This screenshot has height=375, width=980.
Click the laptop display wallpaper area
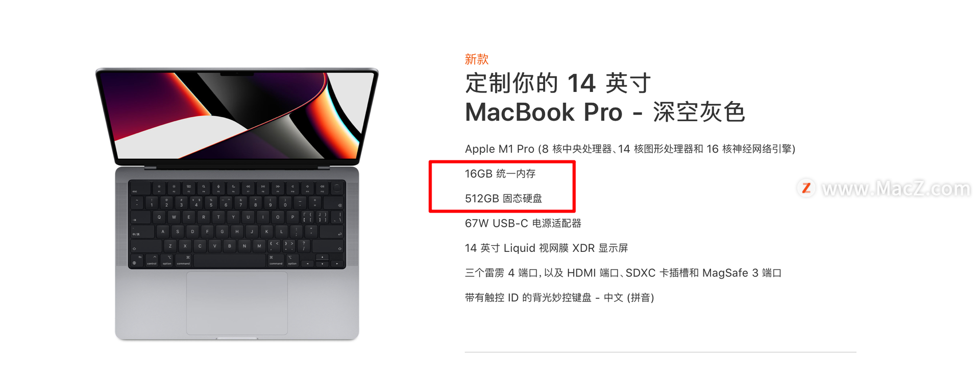coord(237,115)
